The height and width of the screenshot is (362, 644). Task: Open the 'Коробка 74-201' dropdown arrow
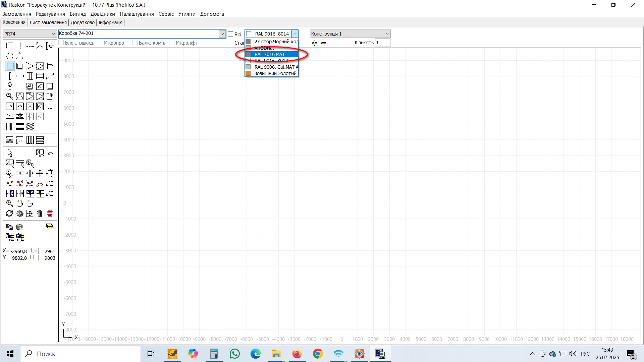222,34
